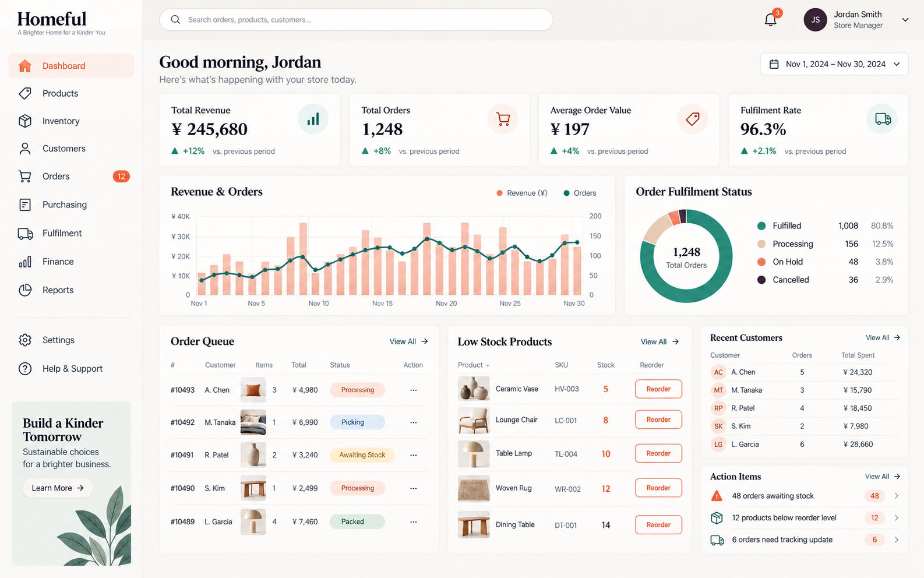Click the search orders input field
Image resolution: width=924 pixels, height=578 pixels.
click(x=356, y=20)
